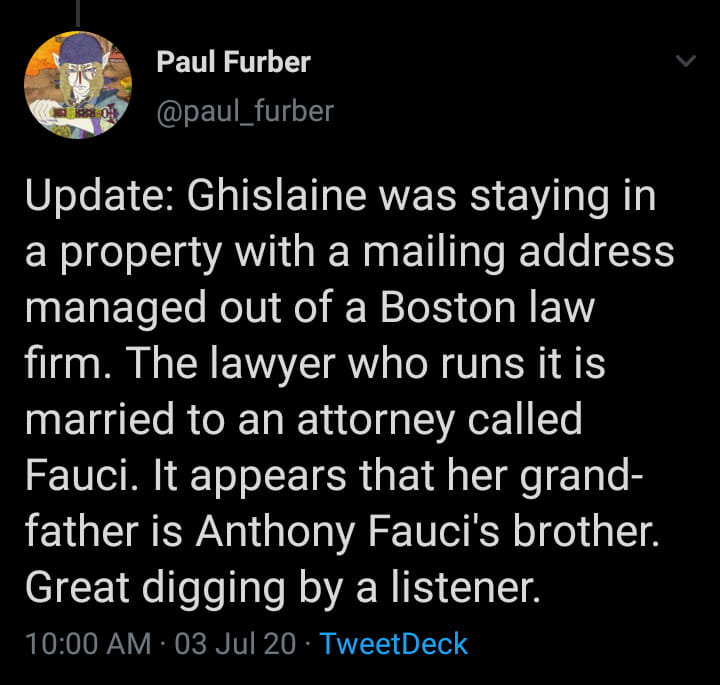Click the Paul Furber display name
The height and width of the screenshot is (685, 720).
(x=233, y=62)
